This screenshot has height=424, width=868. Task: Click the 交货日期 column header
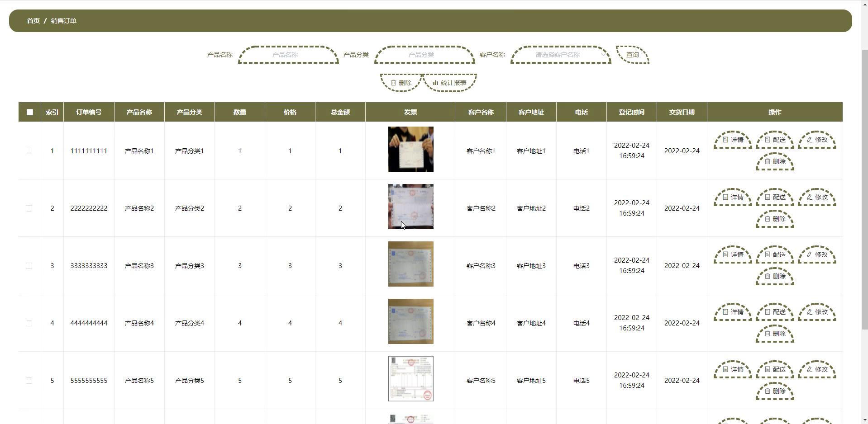click(682, 112)
